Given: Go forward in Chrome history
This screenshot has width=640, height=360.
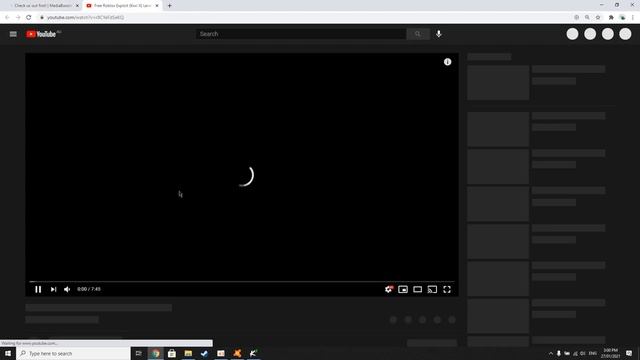Looking at the screenshot, I should coord(18,17).
